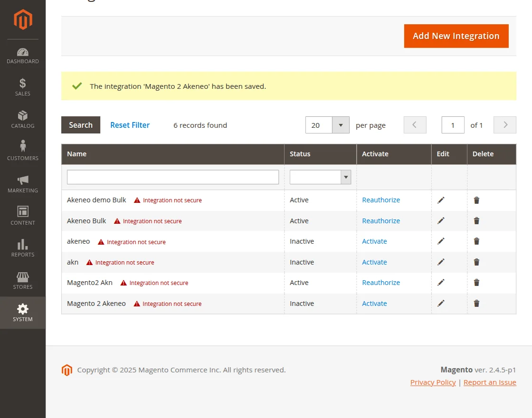Screen dimensions: 532x418
Task: Open the Privacy Policy link
Action: point(433,382)
